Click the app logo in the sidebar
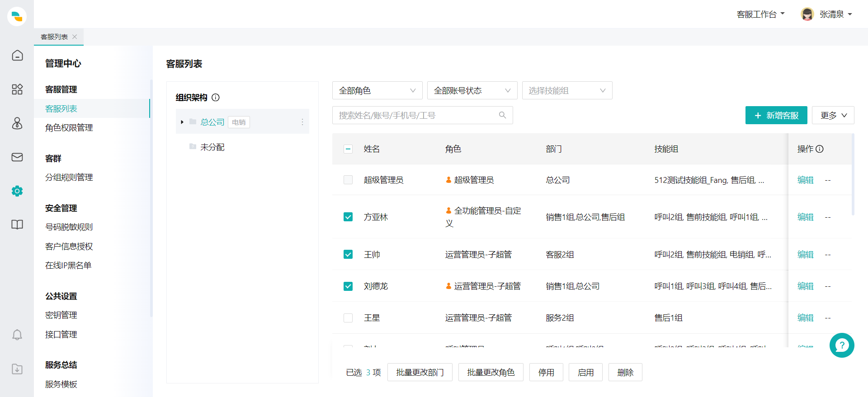Screen dimensions: 868x397 click(17, 16)
